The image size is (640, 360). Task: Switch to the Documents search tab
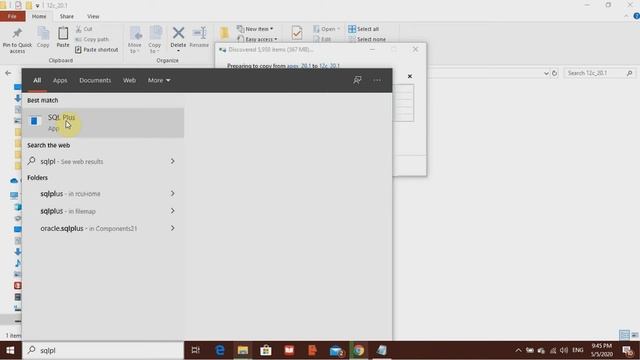(95, 80)
